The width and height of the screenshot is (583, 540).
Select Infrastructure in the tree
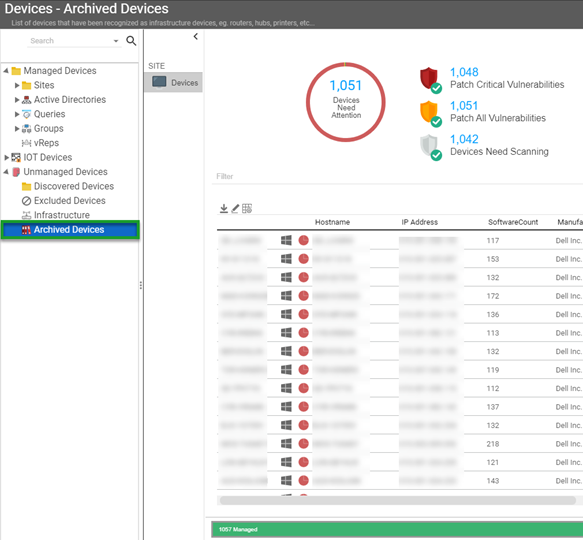[62, 215]
